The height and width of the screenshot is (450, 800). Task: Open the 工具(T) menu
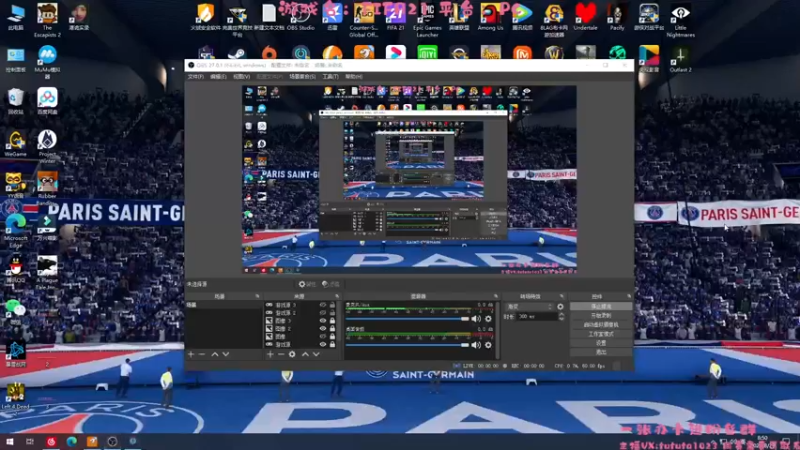coord(330,77)
